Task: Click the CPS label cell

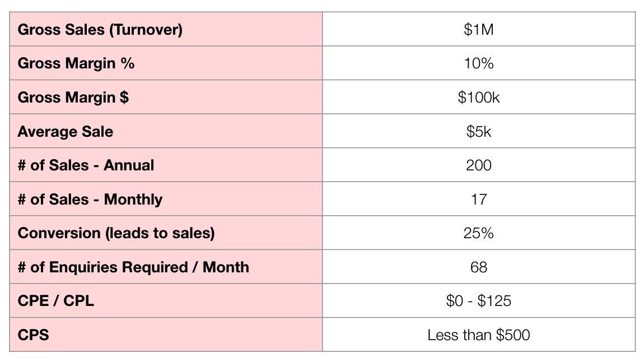Action: pyautogui.click(x=34, y=335)
